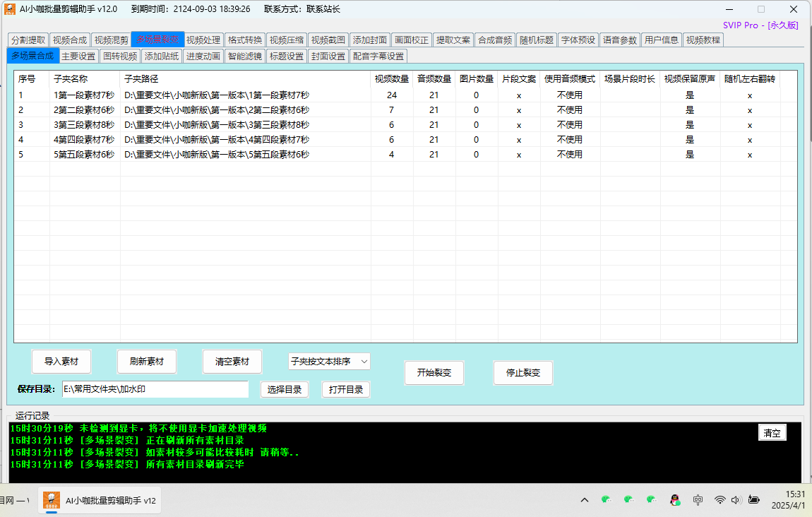
Task: Click the 选择目录 button
Action: [x=285, y=389]
